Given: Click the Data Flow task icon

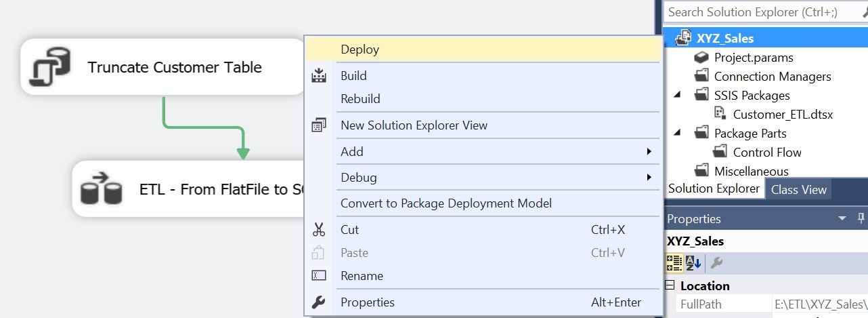Looking at the screenshot, I should tap(101, 189).
